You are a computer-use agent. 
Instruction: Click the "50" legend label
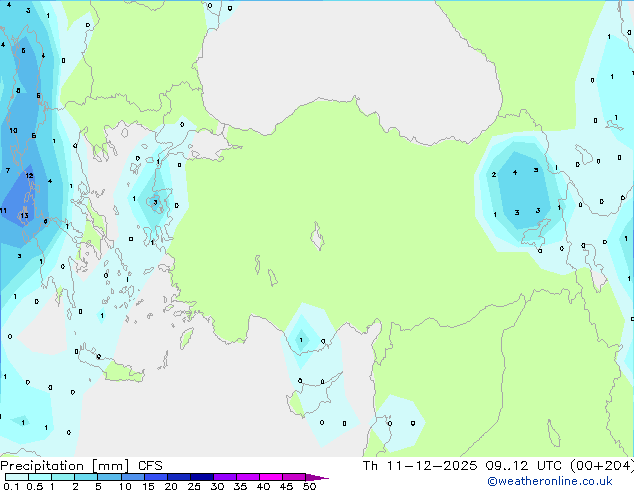click(309, 486)
